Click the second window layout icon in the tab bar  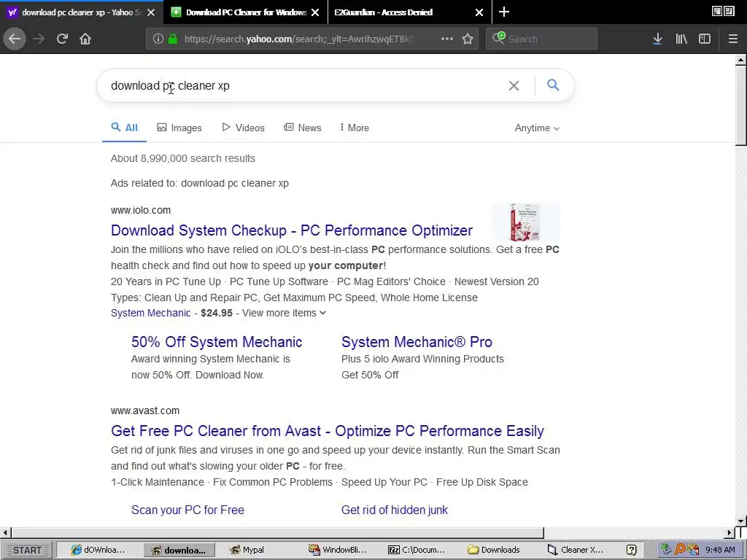point(729,12)
